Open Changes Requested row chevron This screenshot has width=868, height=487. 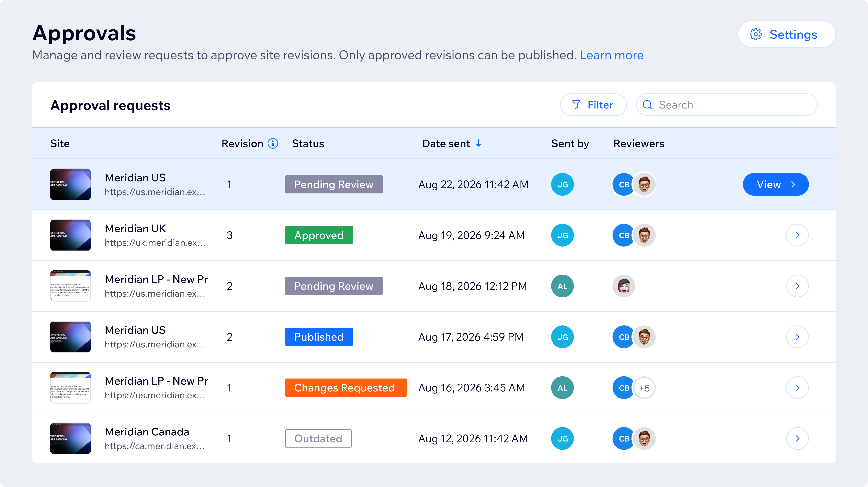(x=797, y=387)
